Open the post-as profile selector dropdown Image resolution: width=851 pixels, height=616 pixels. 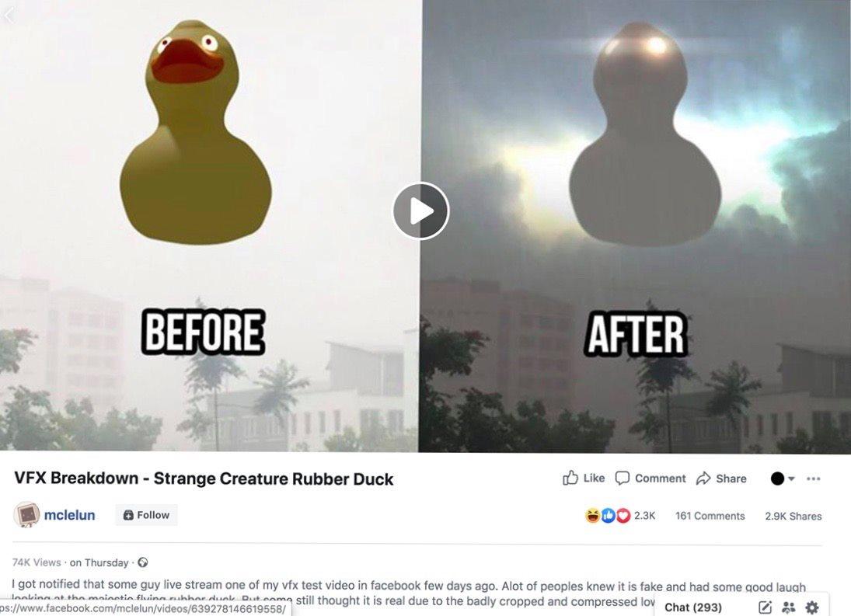pos(783,479)
